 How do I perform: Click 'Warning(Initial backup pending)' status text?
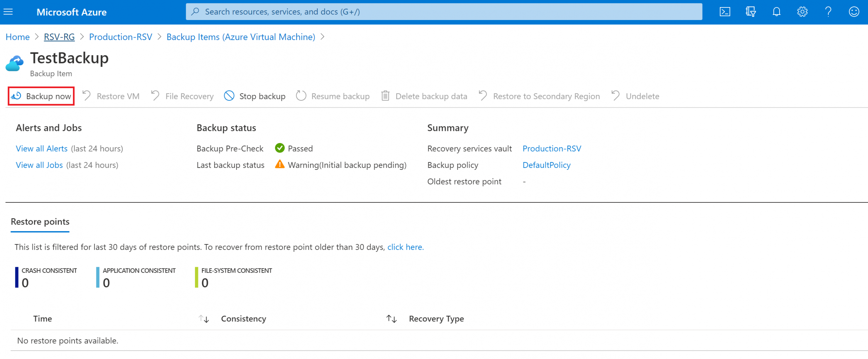[347, 165]
